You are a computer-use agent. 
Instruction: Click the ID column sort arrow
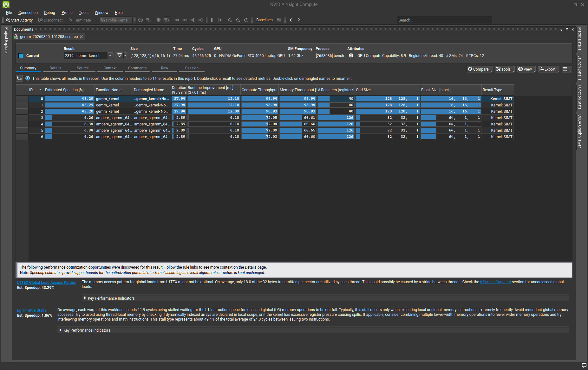pyautogui.click(x=40, y=90)
